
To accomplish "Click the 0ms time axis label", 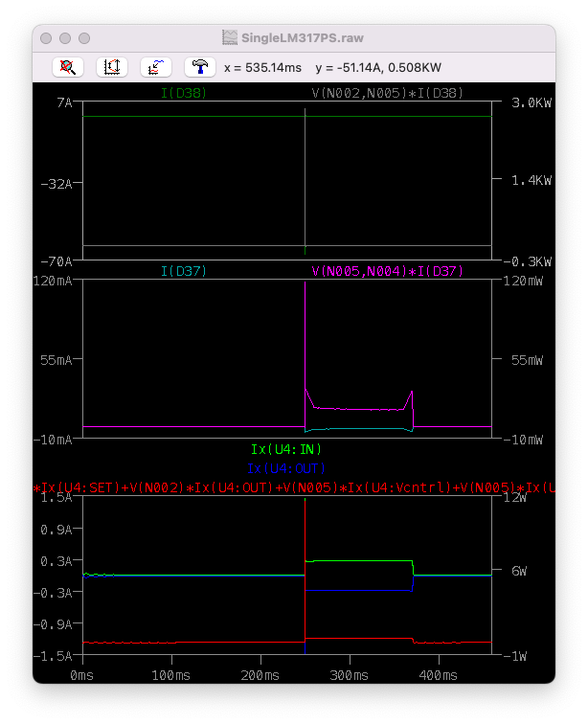I will pos(81,675).
